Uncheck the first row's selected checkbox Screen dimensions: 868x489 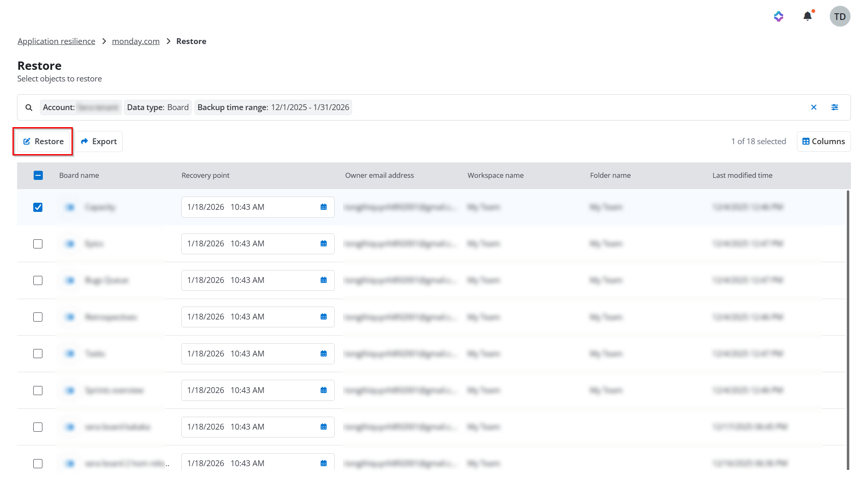(38, 207)
